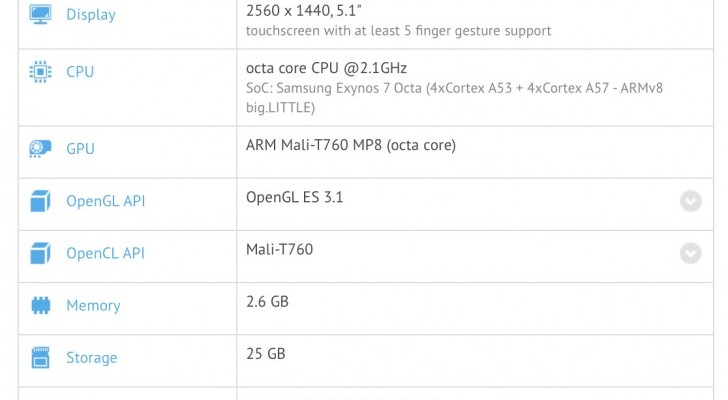Select the Display row label
Viewport: 728px width, 400px height.
coord(90,15)
